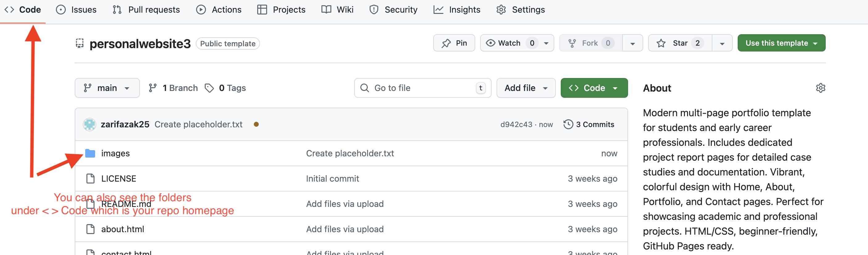Click the commits history clock icon
The width and height of the screenshot is (868, 255).
coord(568,125)
